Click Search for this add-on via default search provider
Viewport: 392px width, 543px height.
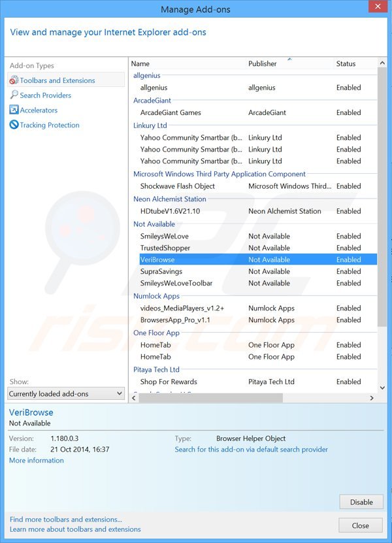[251, 449]
